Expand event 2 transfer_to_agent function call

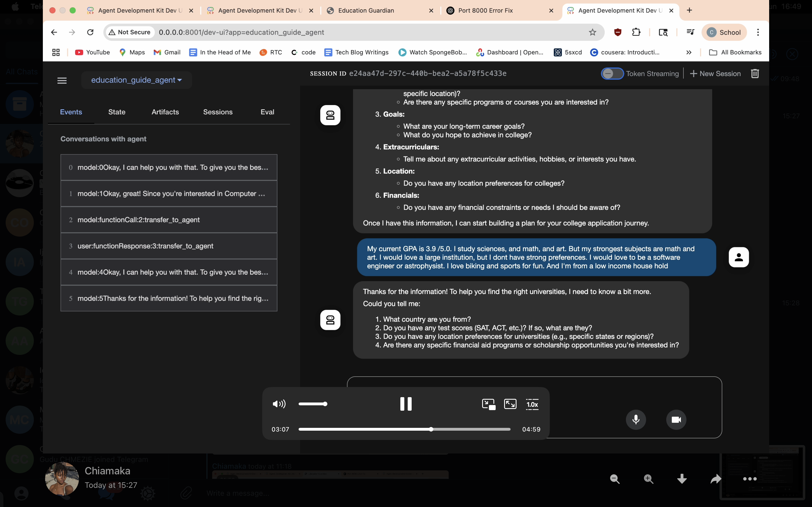point(169,220)
